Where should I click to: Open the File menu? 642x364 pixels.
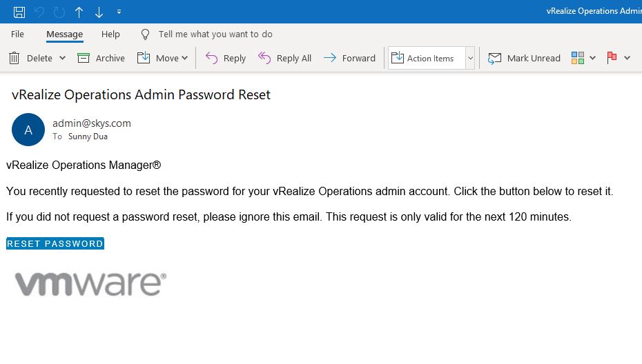[17, 34]
